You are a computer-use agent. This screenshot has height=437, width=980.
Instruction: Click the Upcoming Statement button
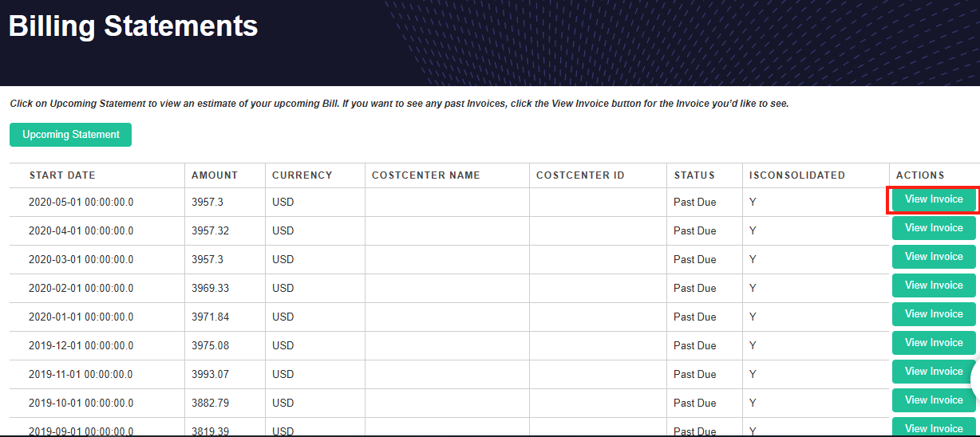point(70,135)
